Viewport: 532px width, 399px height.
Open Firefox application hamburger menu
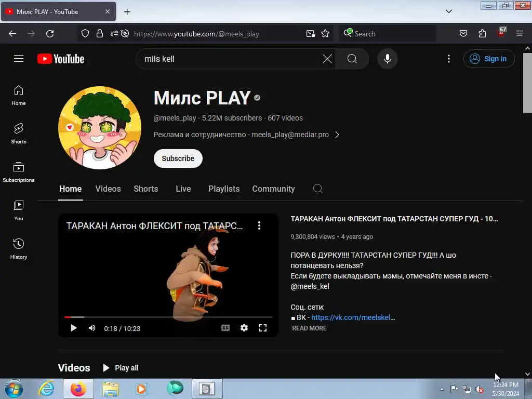520,34
